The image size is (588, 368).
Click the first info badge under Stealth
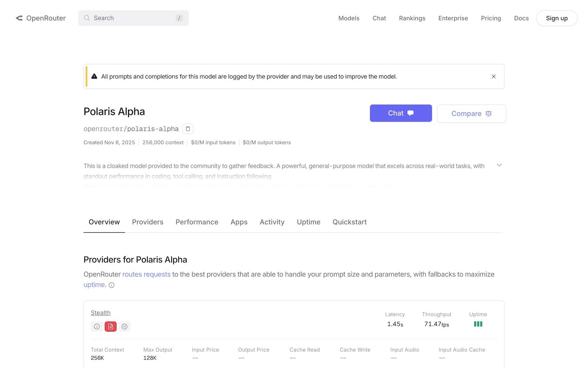tap(97, 326)
